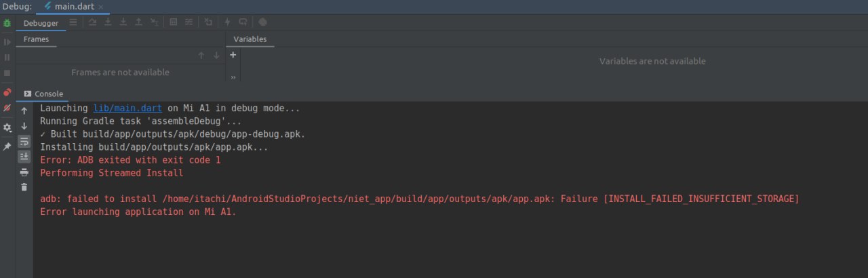
Task: Click next frame down arrow in Frames
Action: pos(216,56)
